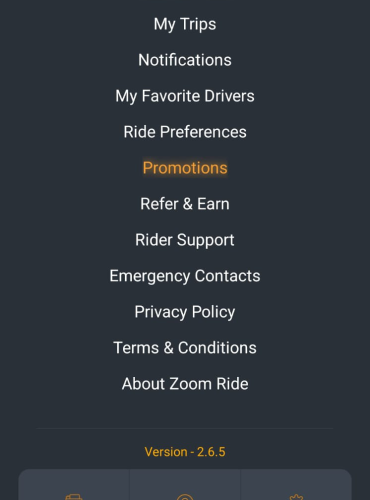Viewport: 370px width, 500px height.
Task: Open Terms & Conditions link
Action: (x=185, y=348)
